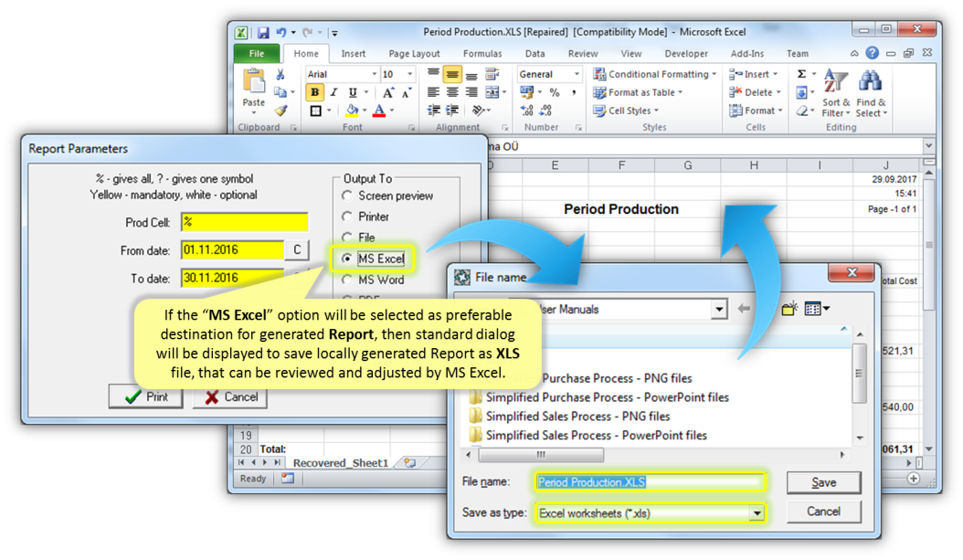Click the Prod Cell input field
This screenshot has width=963, height=560.
[245, 222]
